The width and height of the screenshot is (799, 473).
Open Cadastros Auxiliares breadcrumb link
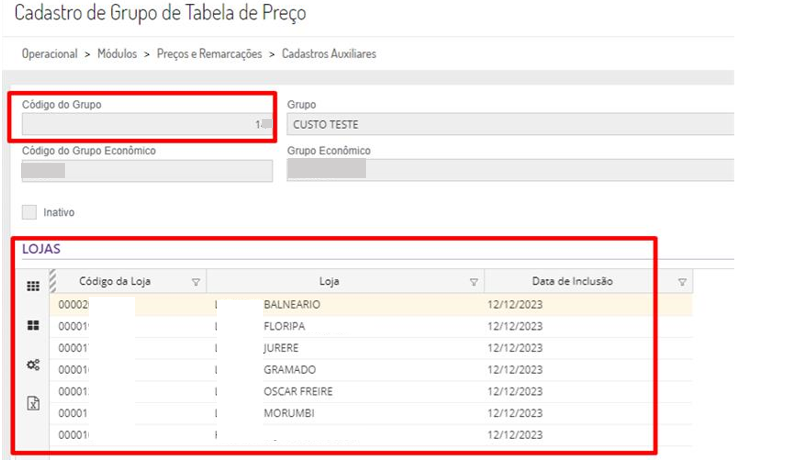(x=329, y=53)
